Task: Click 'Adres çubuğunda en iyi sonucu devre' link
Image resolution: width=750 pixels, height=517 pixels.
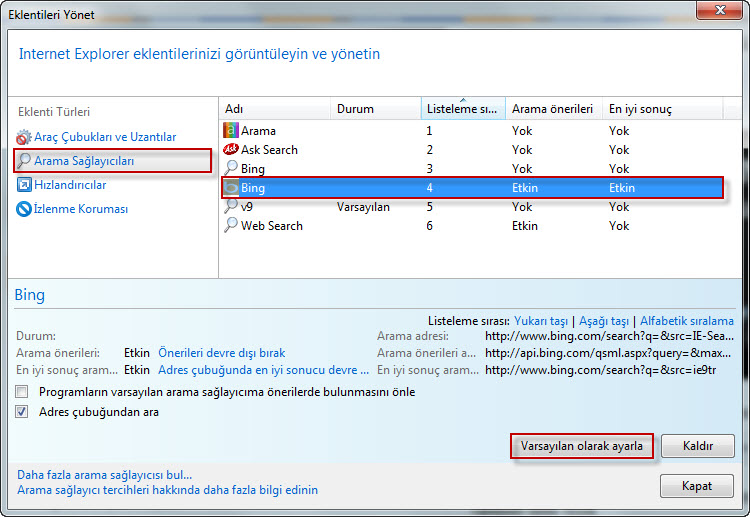Action: 264,370
